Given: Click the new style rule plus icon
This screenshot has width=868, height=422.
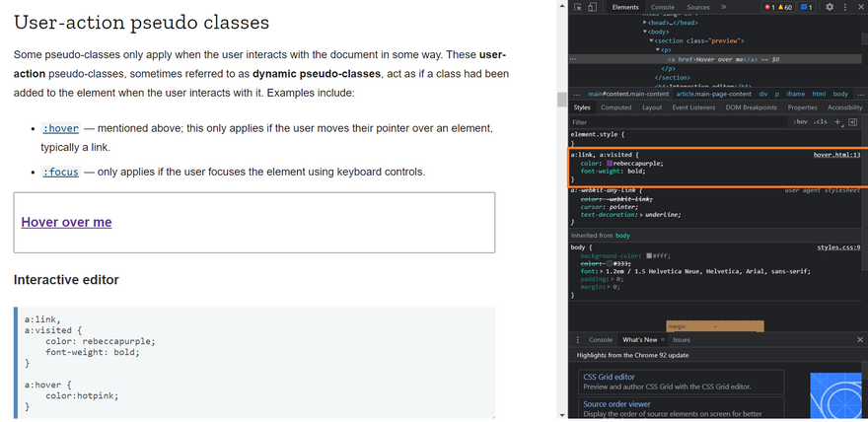Looking at the screenshot, I should coord(837,121).
